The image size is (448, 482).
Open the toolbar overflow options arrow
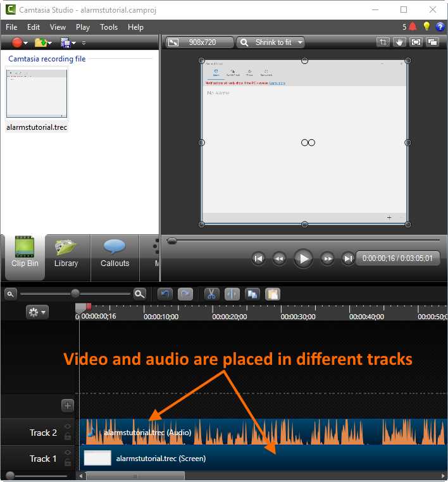click(x=84, y=43)
